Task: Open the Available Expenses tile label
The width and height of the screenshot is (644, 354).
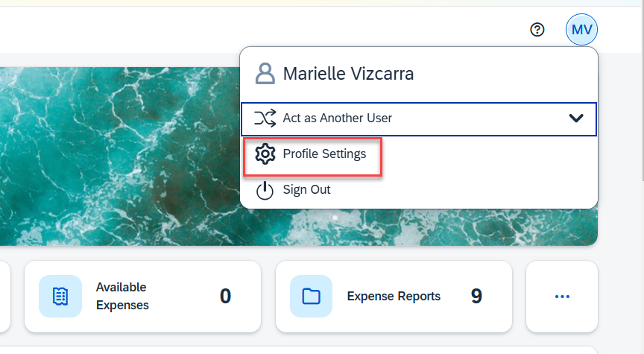Action: click(121, 296)
